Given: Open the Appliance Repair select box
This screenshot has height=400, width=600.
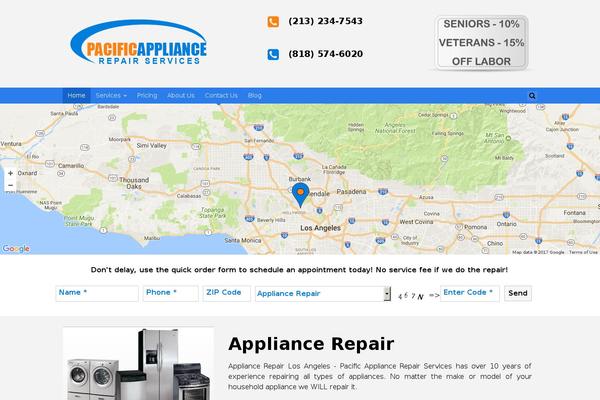Looking at the screenshot, I should coord(323,294).
